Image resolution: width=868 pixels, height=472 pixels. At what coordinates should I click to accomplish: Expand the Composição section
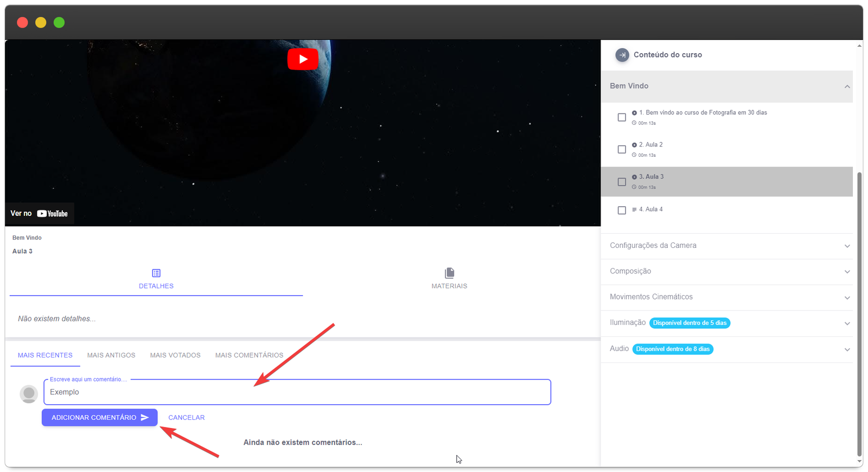(847, 271)
